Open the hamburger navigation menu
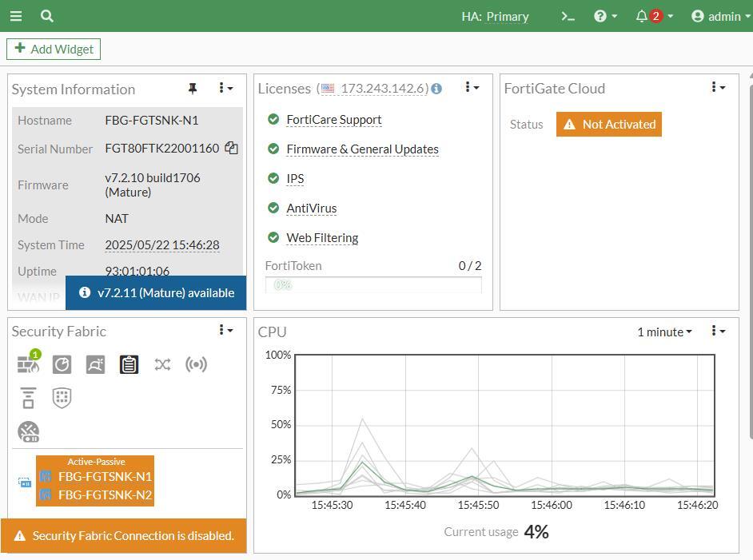 pyautogui.click(x=16, y=16)
